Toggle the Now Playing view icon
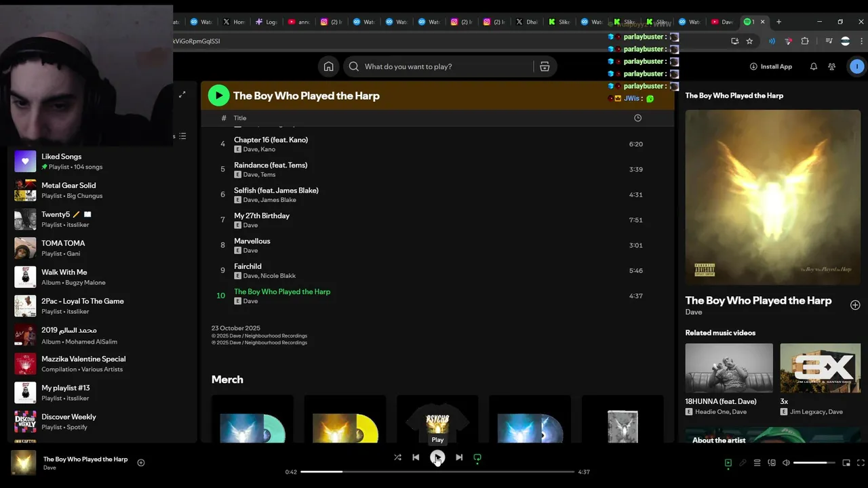The height and width of the screenshot is (488, 868). (728, 463)
